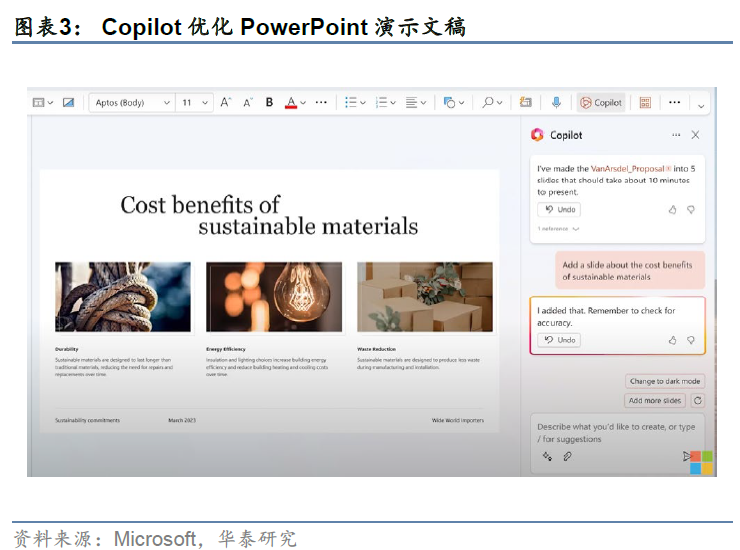Select the slide title text

(x=269, y=215)
